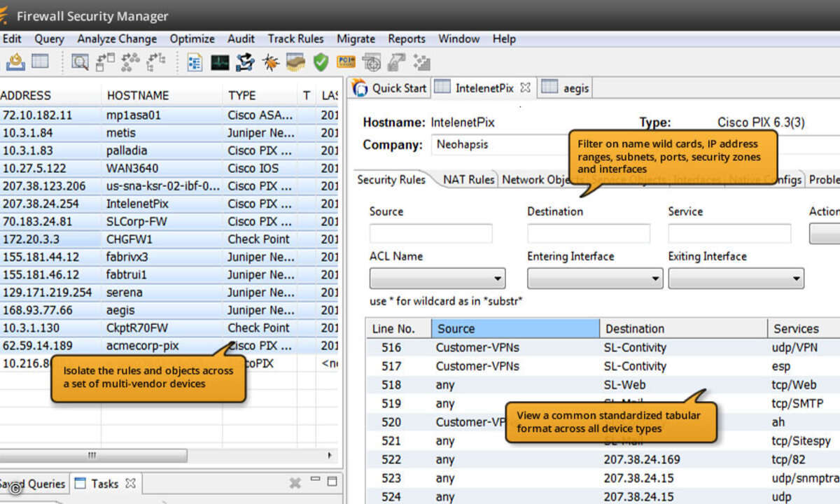Click the green heartbeat monitor toolbar icon
The height and width of the screenshot is (504, 840).
(220, 62)
